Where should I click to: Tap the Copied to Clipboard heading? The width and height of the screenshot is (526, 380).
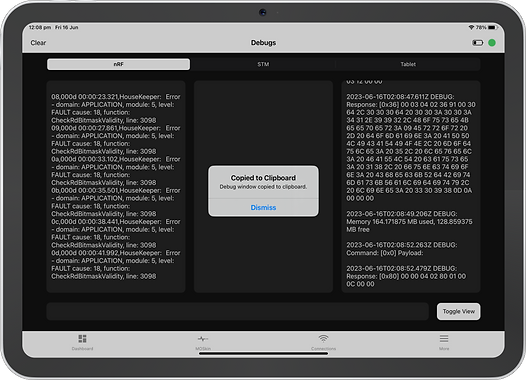click(x=263, y=178)
